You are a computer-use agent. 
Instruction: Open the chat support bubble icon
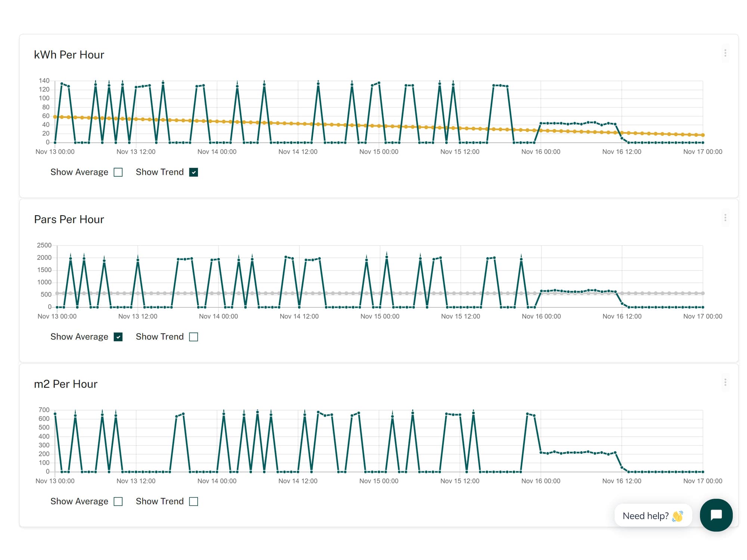(x=716, y=515)
